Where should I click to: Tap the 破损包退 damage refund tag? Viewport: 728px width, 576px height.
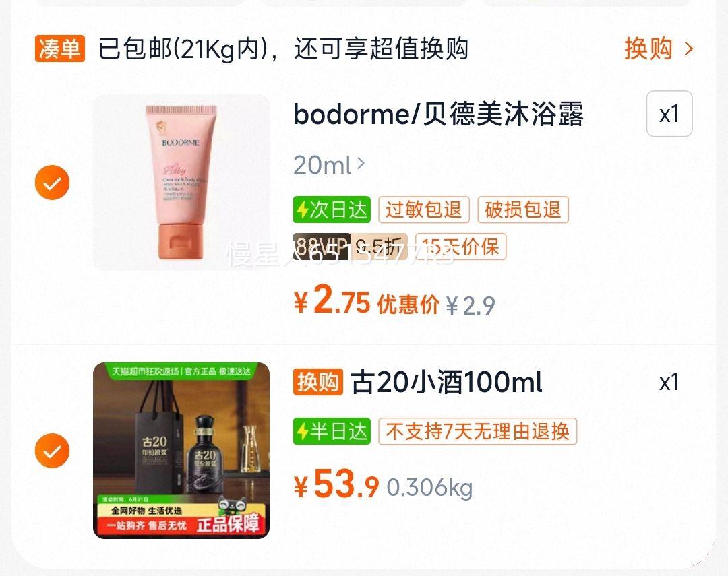pyautogui.click(x=523, y=210)
